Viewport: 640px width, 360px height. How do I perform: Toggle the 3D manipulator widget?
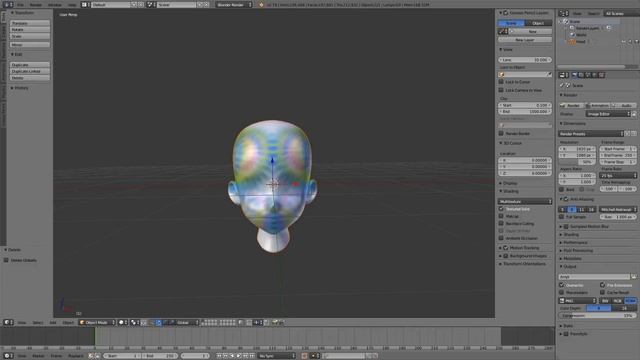152,322
